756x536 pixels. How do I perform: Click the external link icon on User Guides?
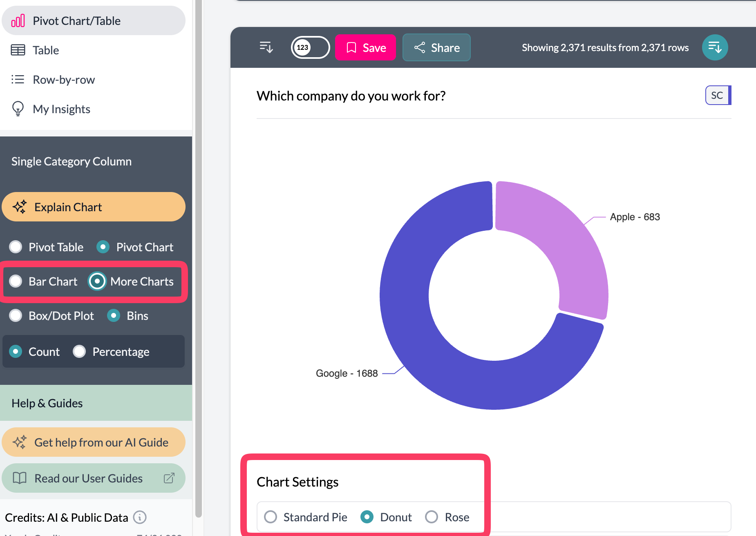pyautogui.click(x=169, y=478)
